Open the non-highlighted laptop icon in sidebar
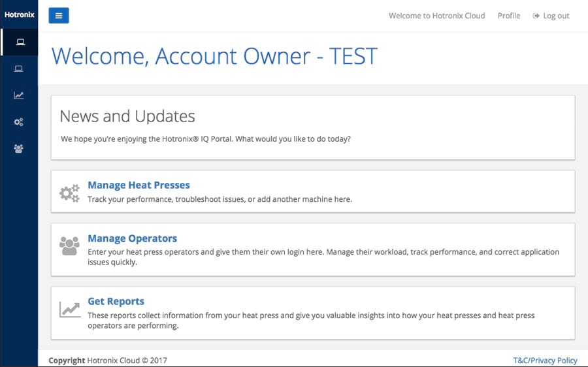Viewport: 588px width, 367px height. click(x=19, y=69)
